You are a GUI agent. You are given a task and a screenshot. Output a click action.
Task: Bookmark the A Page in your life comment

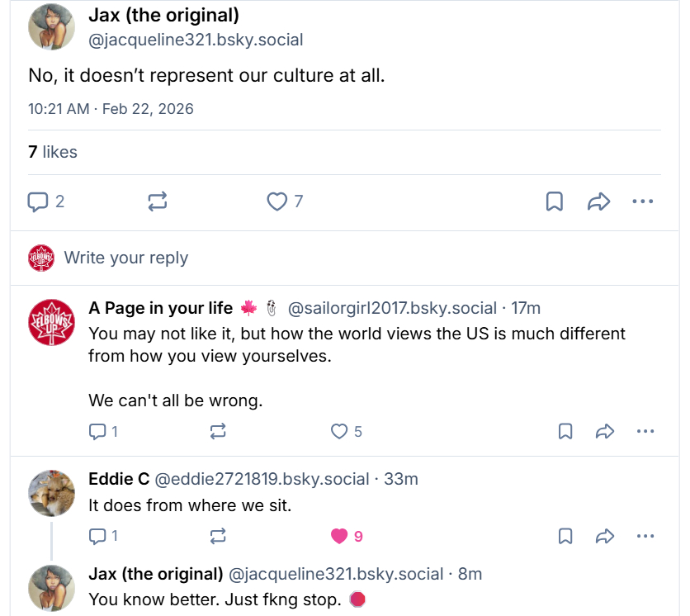coord(565,431)
